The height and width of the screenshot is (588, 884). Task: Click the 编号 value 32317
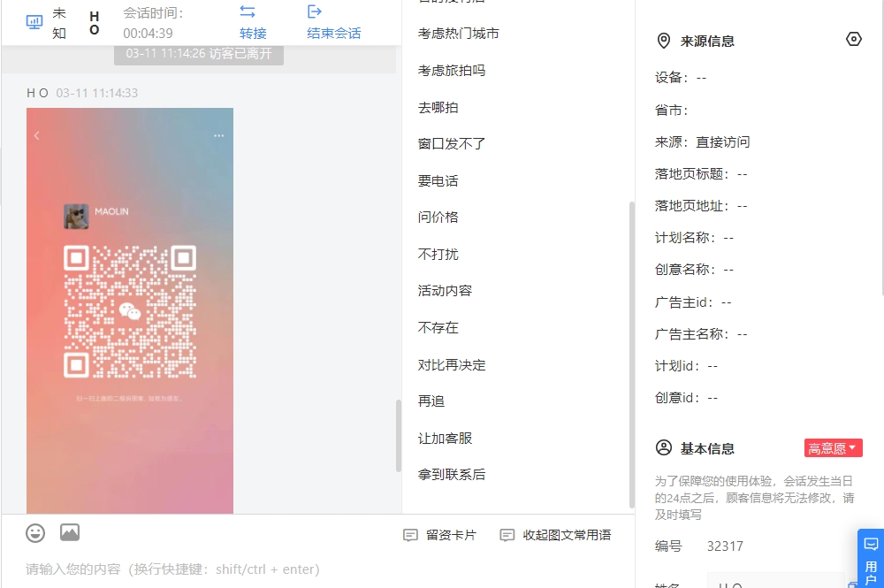coord(725,546)
